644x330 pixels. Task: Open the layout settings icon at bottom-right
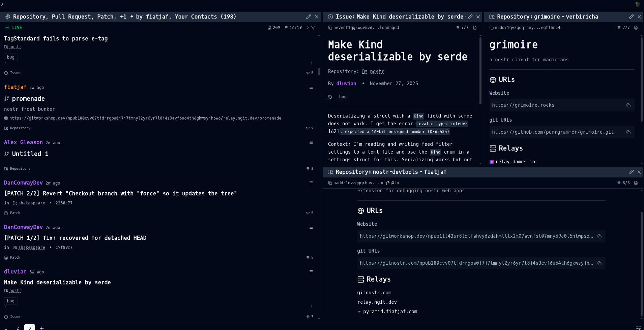pos(638,328)
